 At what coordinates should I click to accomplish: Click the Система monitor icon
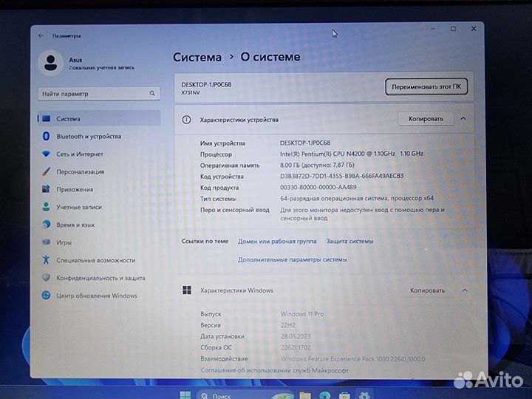[x=47, y=119]
